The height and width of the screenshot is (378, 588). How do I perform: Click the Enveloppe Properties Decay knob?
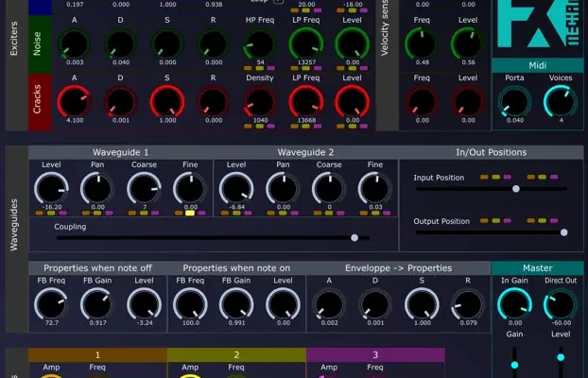tap(375, 304)
